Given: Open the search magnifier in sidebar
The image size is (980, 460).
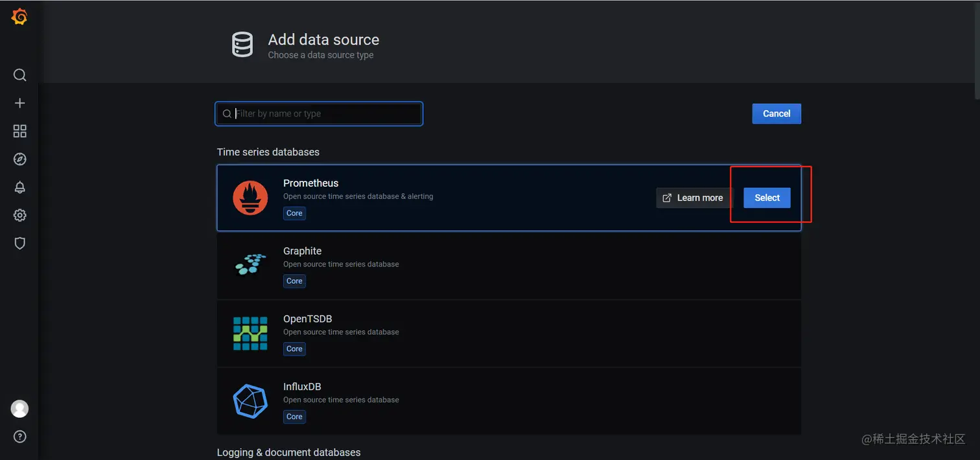Looking at the screenshot, I should coord(19,75).
